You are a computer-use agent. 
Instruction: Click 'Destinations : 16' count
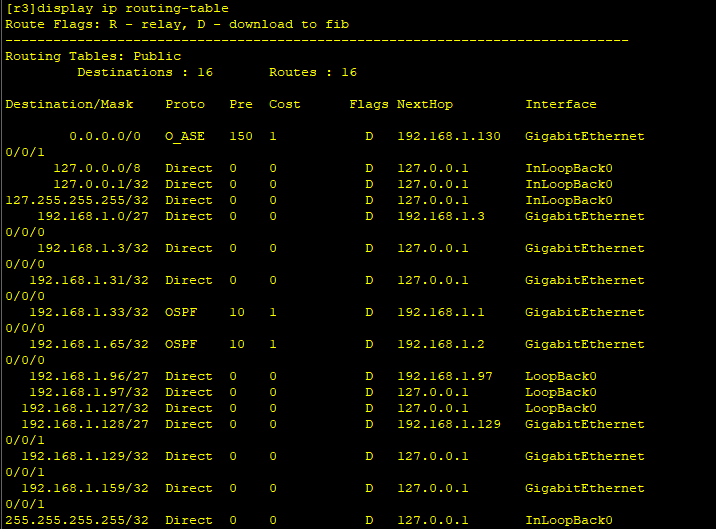(x=145, y=72)
